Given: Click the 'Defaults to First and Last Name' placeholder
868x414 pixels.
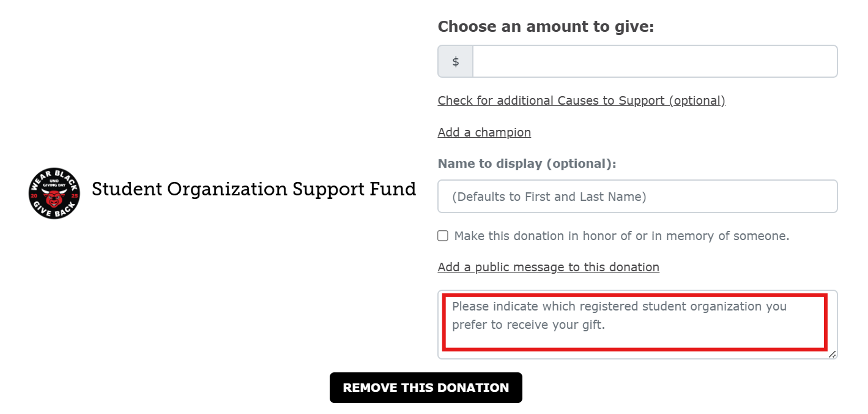Looking at the screenshot, I should [x=549, y=197].
